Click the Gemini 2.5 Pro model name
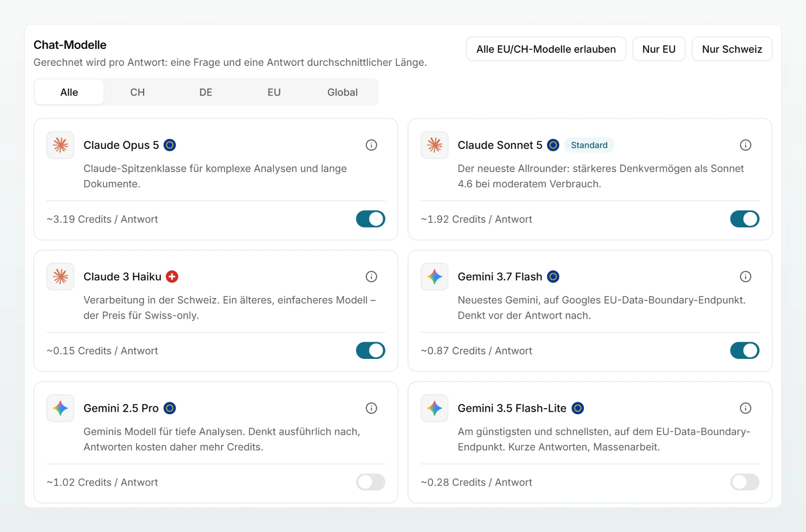The height and width of the screenshot is (532, 806). (121, 408)
